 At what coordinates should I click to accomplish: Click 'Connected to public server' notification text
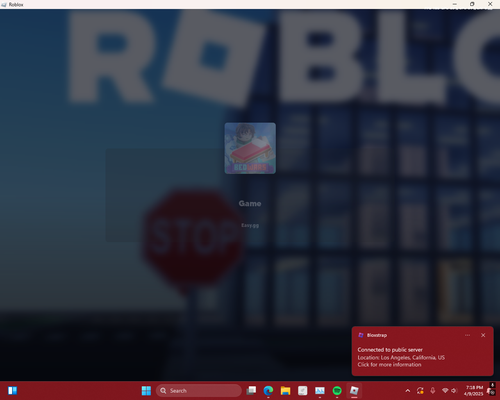point(390,350)
